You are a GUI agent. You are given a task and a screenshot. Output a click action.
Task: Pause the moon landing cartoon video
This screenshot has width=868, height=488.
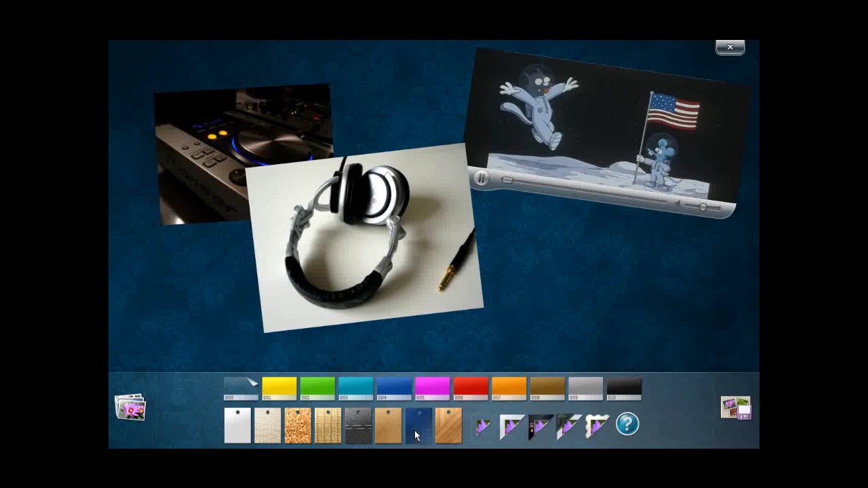(x=481, y=178)
